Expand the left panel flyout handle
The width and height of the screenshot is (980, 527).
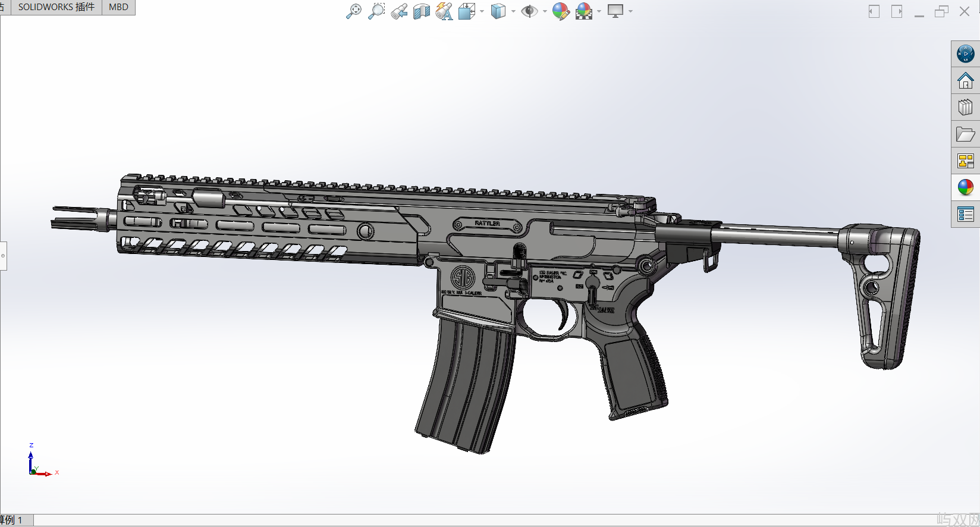pyautogui.click(x=3, y=256)
